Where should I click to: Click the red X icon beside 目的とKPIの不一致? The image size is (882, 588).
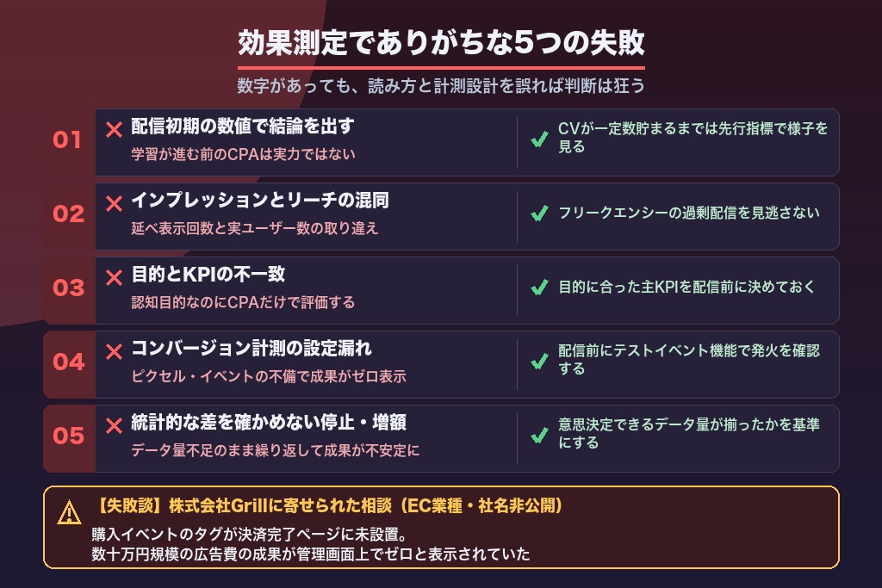(115, 278)
